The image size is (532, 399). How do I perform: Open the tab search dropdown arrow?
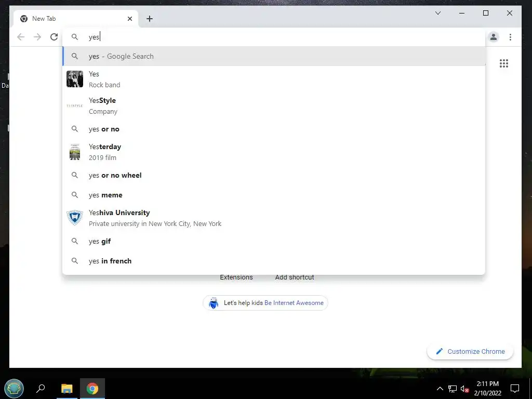pyautogui.click(x=438, y=13)
